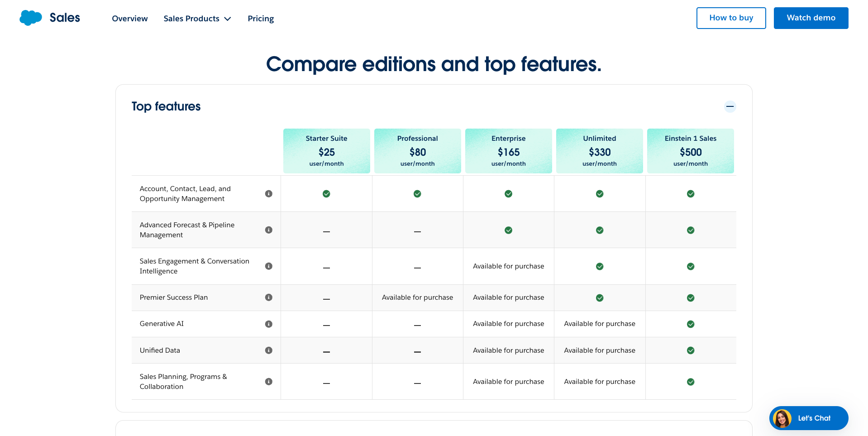The image size is (868, 436).
Task: Select the Starter Suite $25 edition header
Action: 326,151
